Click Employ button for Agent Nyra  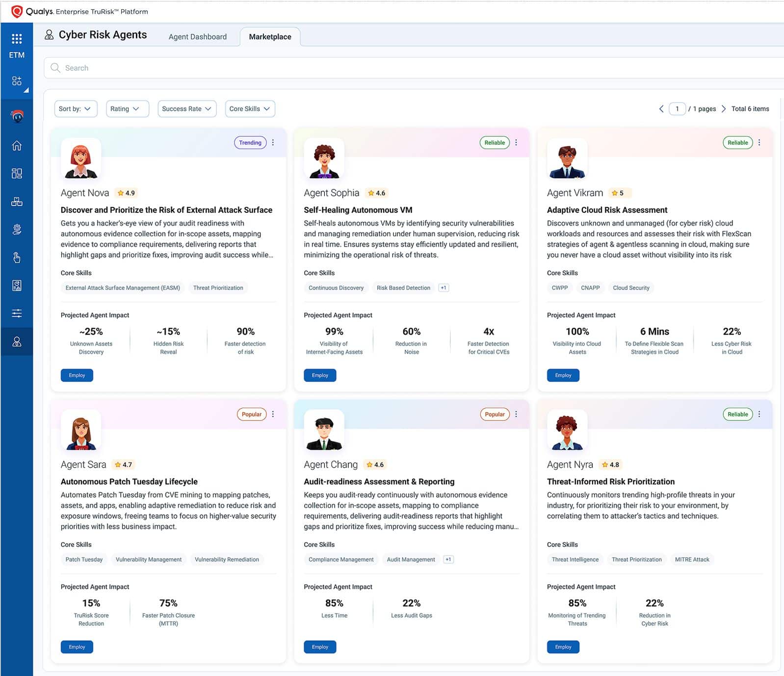563,647
